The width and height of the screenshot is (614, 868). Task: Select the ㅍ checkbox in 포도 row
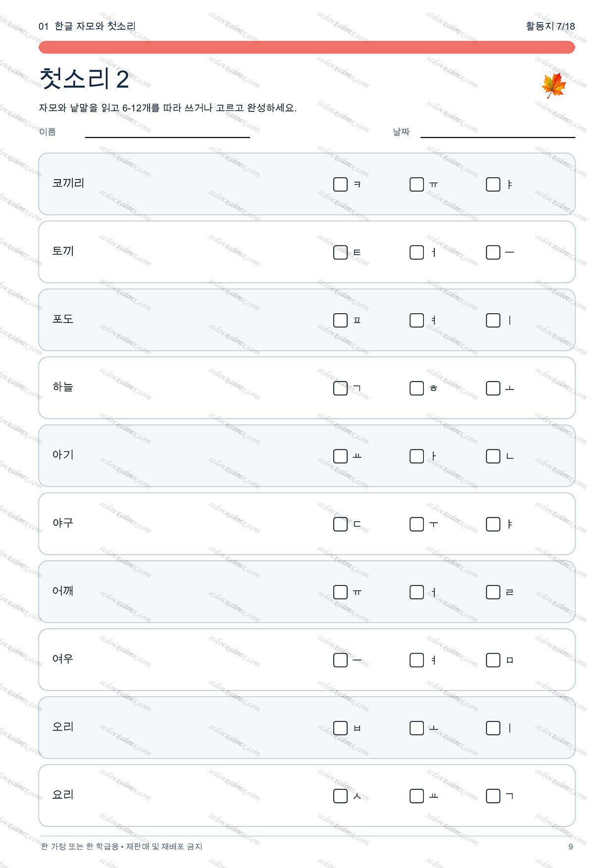340,320
